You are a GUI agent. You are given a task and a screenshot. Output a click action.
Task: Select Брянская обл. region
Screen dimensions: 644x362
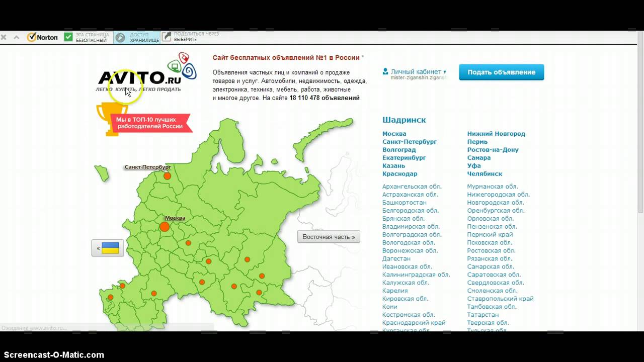pyautogui.click(x=404, y=219)
